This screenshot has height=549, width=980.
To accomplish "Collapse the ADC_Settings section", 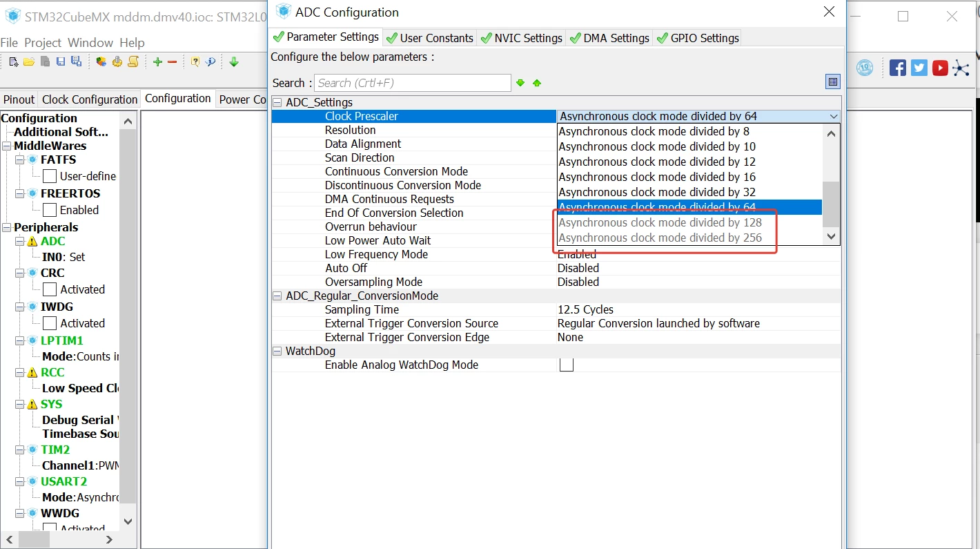I will click(x=277, y=103).
